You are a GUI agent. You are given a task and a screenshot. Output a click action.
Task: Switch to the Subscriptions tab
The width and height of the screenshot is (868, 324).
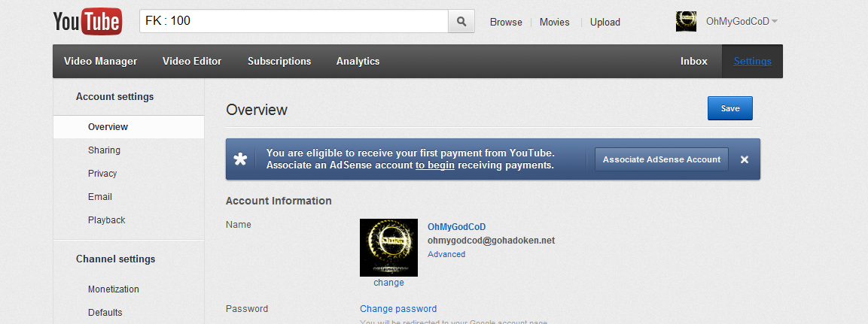coord(279,62)
